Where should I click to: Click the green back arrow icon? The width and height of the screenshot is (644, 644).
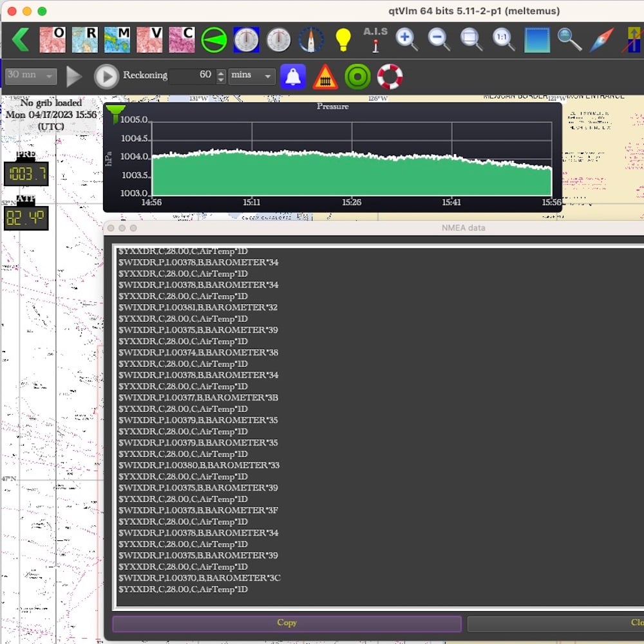pyautogui.click(x=21, y=40)
